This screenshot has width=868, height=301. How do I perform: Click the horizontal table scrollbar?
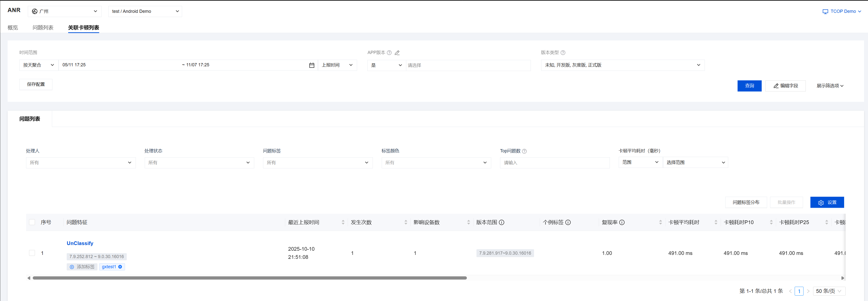coord(249,278)
